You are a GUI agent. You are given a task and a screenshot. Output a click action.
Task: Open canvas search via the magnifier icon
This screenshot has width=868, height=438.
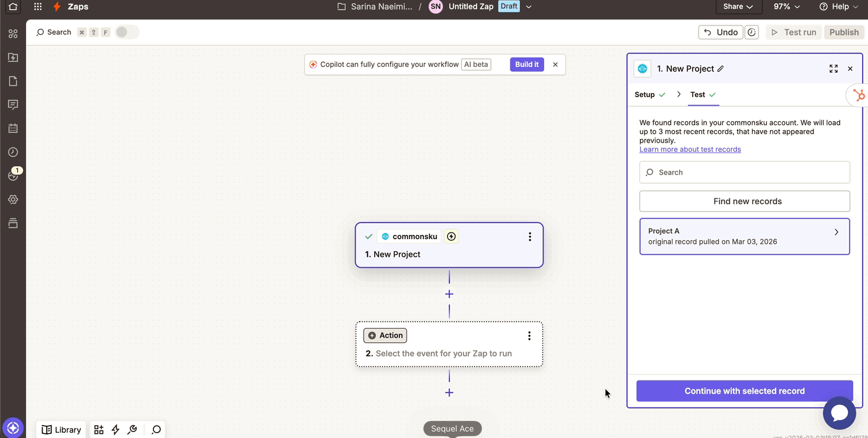155,429
